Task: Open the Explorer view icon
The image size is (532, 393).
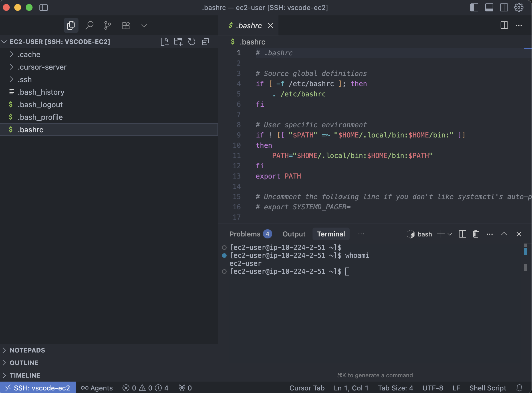Action: pyautogui.click(x=71, y=26)
